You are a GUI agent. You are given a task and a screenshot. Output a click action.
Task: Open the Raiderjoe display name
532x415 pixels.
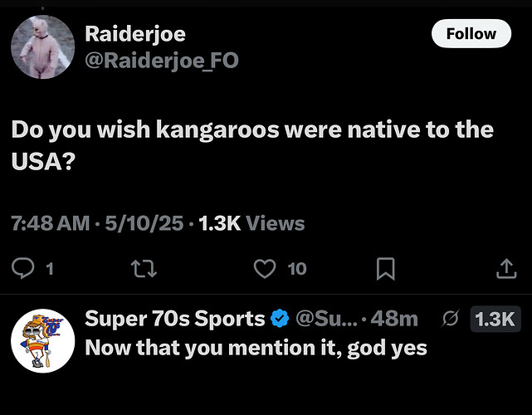(x=135, y=34)
